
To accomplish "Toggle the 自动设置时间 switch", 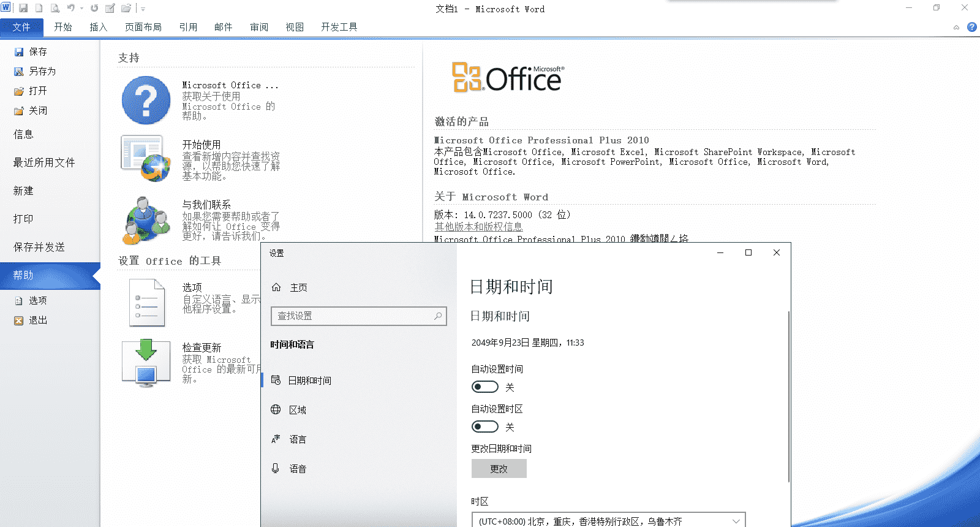I will [485, 387].
